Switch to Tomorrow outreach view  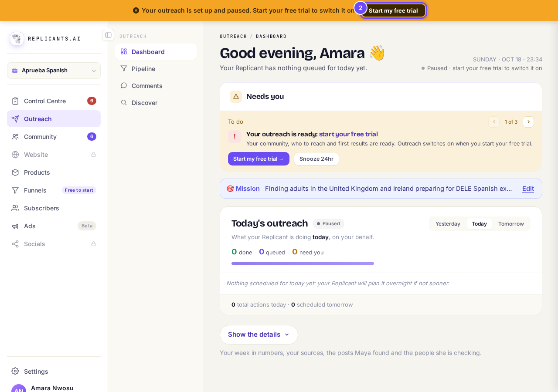pos(511,224)
